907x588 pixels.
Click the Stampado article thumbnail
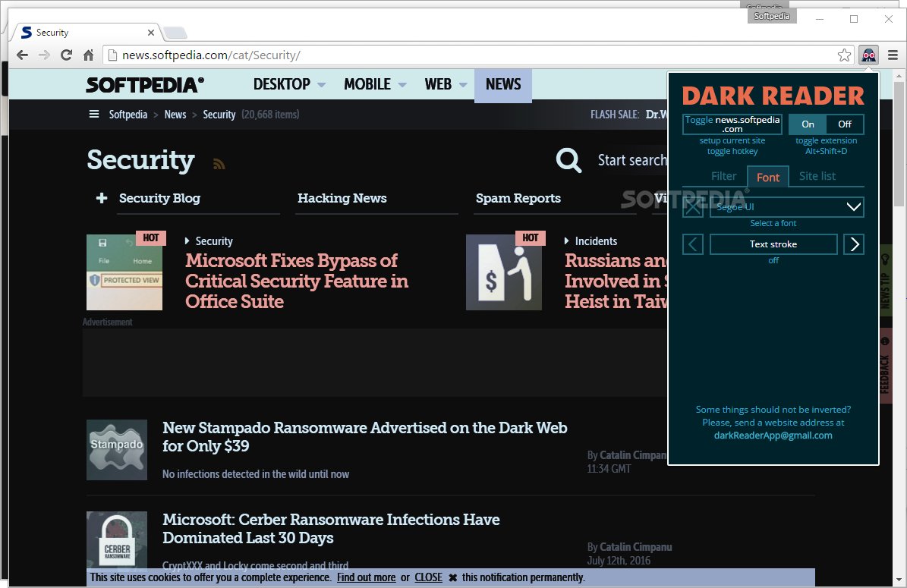[x=117, y=450]
